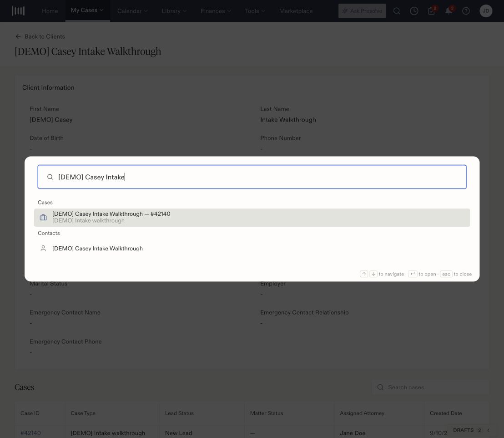Screen dimensions: 504x438
Task: Collapse the Drafts panel chevron
Action: (488, 430)
